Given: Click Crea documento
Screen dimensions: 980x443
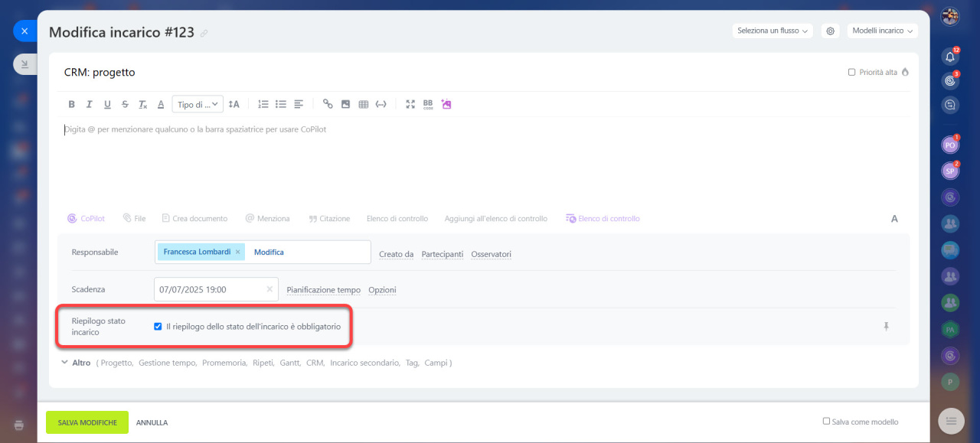Looking at the screenshot, I should [194, 218].
